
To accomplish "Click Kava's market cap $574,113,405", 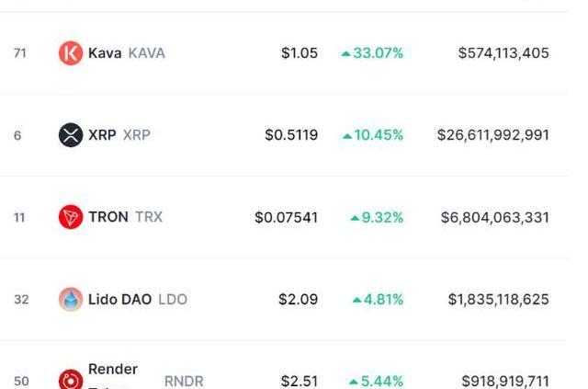I will point(503,53).
